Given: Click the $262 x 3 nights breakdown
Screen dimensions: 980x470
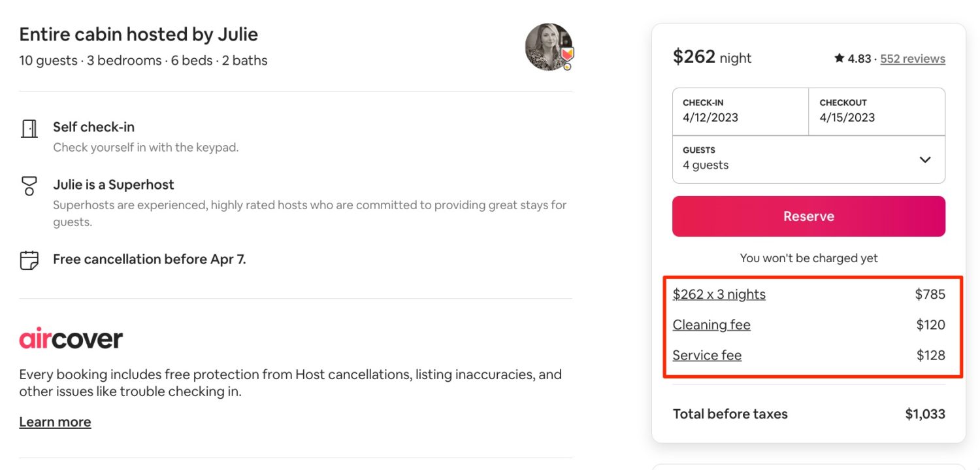Looking at the screenshot, I should (719, 294).
